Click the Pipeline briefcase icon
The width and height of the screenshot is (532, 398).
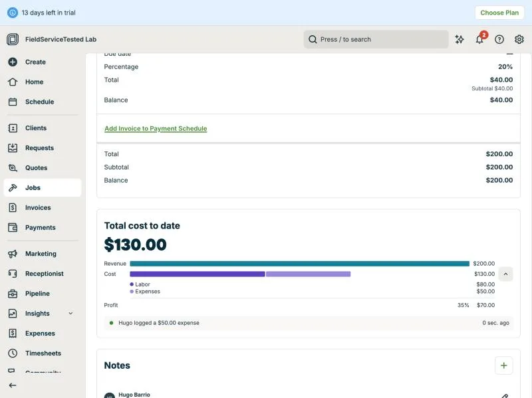click(13, 294)
